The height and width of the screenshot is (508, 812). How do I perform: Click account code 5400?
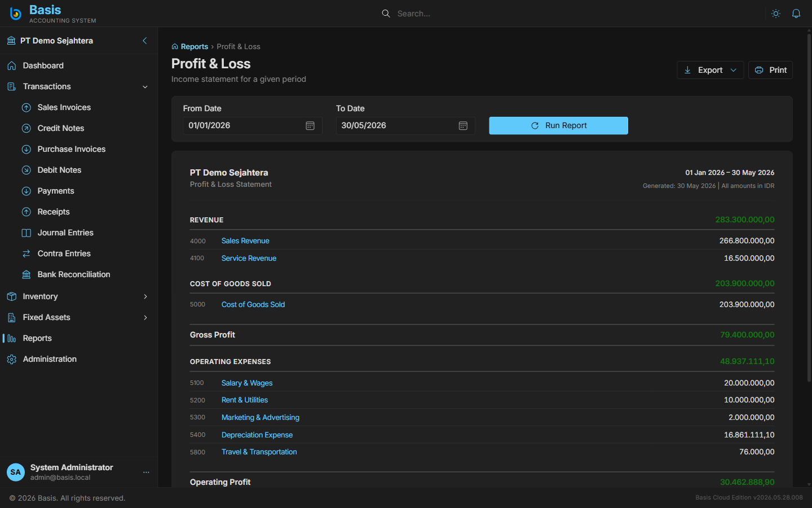point(198,435)
